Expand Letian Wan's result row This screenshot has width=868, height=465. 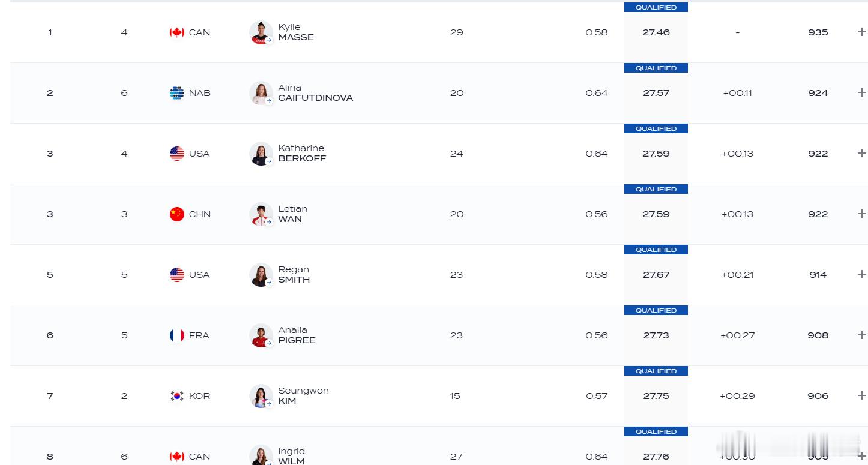(x=861, y=214)
